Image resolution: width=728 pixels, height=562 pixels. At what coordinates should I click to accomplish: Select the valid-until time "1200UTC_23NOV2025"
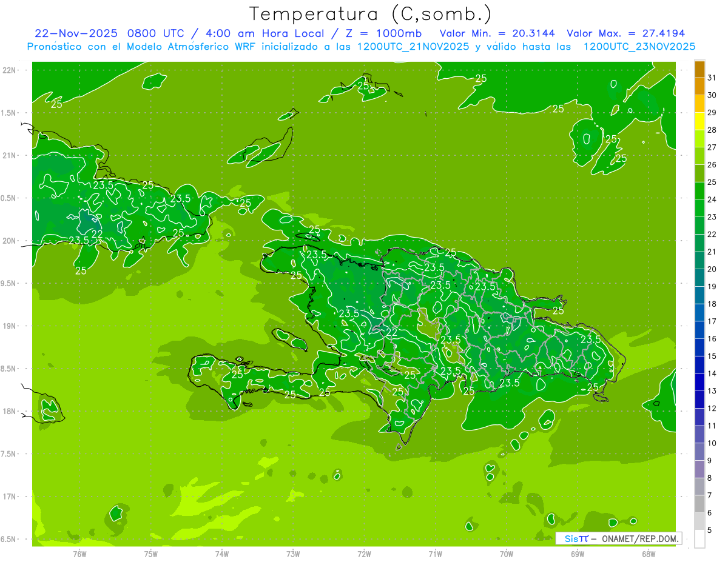pos(639,47)
